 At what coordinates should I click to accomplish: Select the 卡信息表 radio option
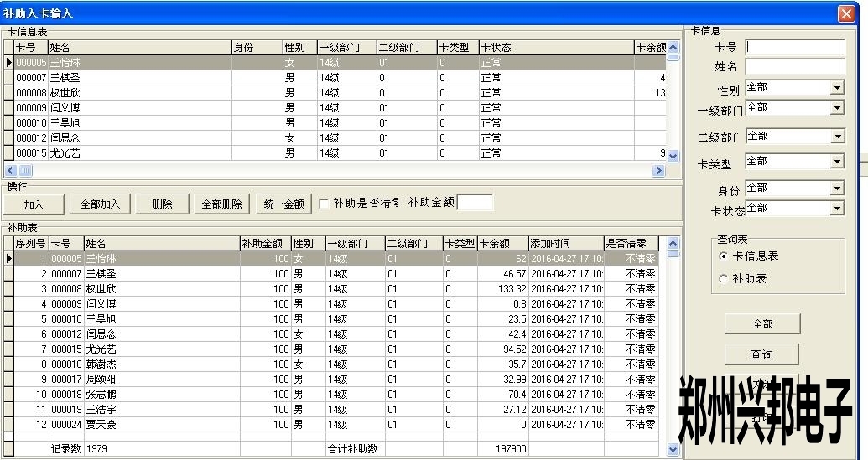pyautogui.click(x=725, y=256)
